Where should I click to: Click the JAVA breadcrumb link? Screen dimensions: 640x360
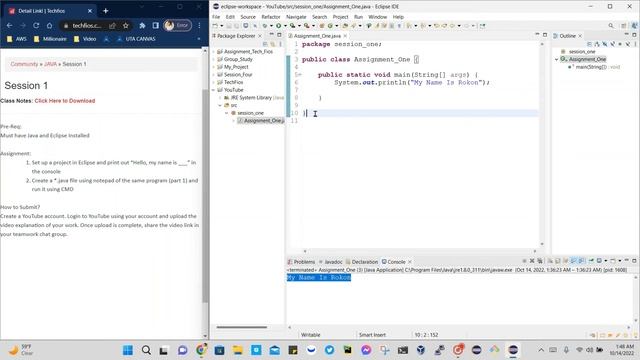point(50,64)
